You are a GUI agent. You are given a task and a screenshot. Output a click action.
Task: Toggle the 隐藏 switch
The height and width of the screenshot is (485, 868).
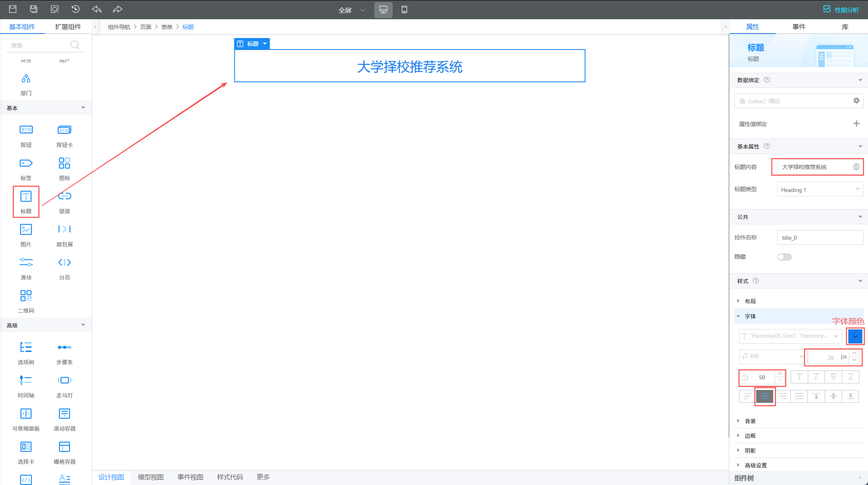784,257
